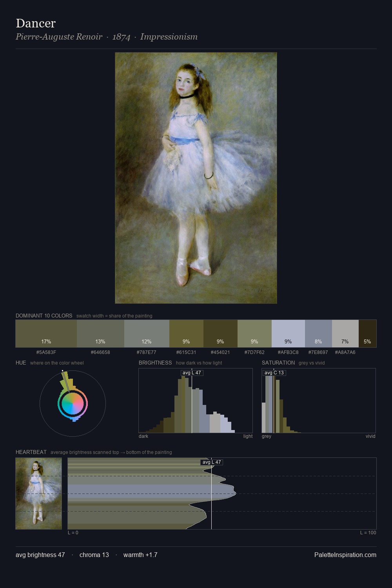The image size is (392, 588).
Task: Click the 'dark' axis label under brightness
Action: point(143,436)
